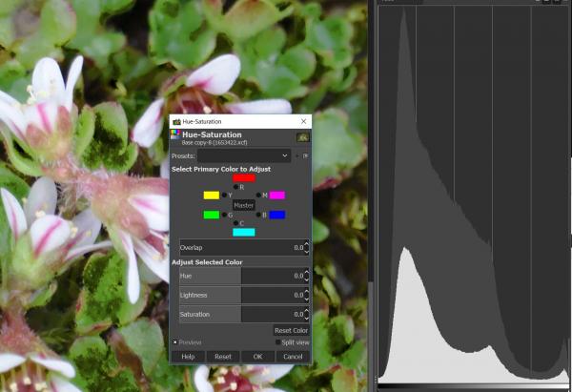
Task: Select the Cyan (C) primary color radio
Action: tap(235, 223)
